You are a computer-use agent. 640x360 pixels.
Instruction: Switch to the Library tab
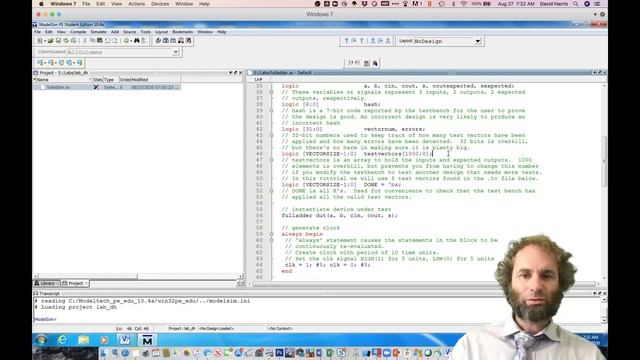point(47,283)
